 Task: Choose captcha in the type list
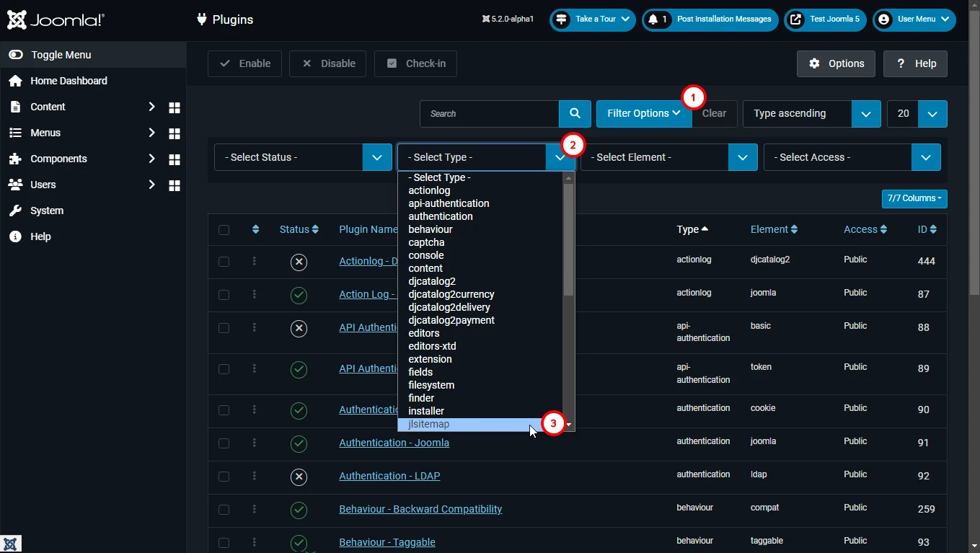480,242
